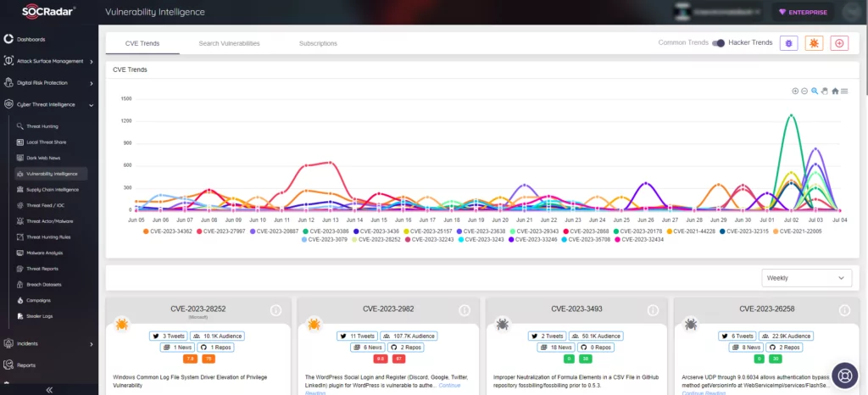Zoom in on the CVE chart
The height and width of the screenshot is (395, 868).
pos(795,92)
